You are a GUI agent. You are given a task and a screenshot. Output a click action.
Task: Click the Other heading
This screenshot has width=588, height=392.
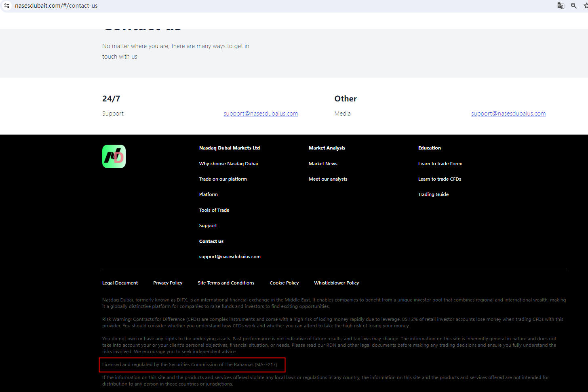346,99
